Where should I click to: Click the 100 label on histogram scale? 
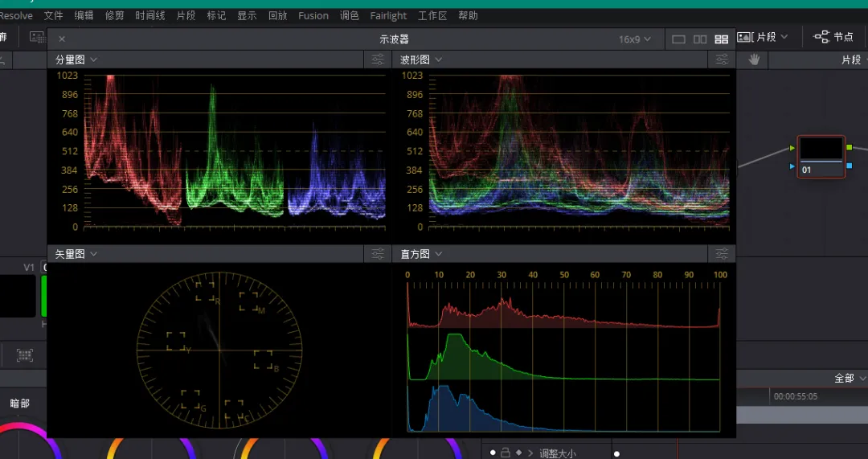720,275
